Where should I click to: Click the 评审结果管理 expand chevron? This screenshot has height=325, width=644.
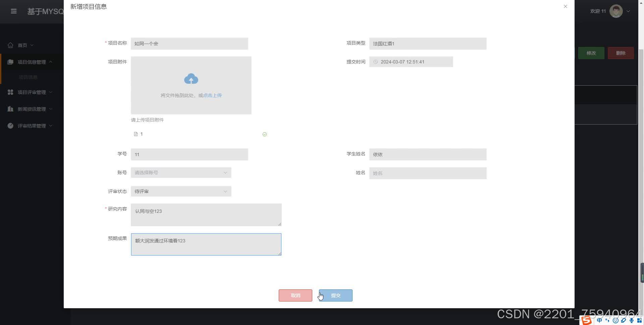pyautogui.click(x=51, y=126)
